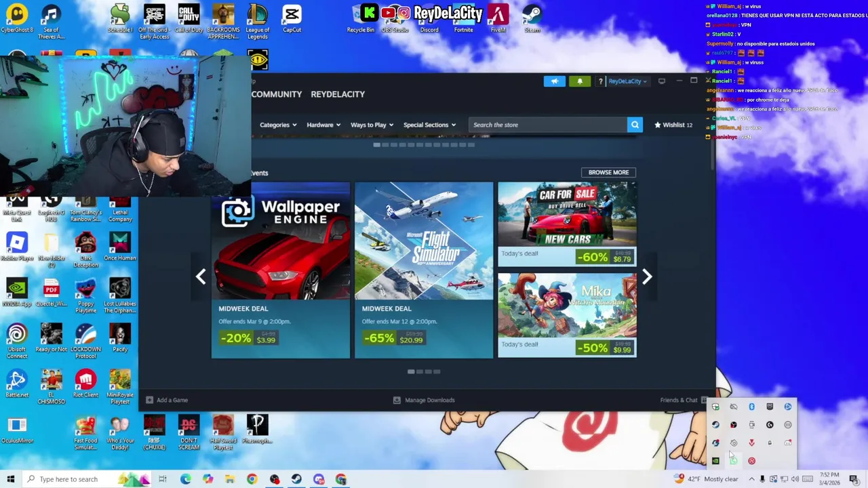
Task: Open the taskbar volume speaker icon
Action: click(795, 479)
